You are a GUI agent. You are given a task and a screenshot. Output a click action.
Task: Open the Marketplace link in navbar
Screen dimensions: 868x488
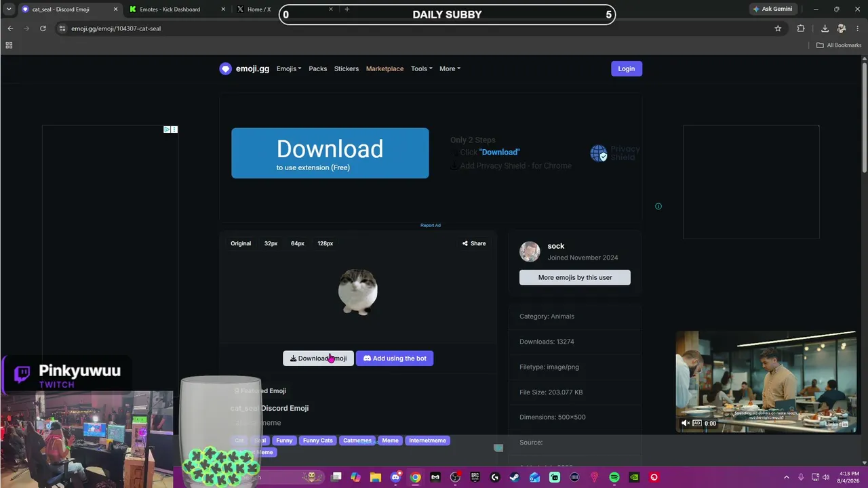tap(384, 68)
